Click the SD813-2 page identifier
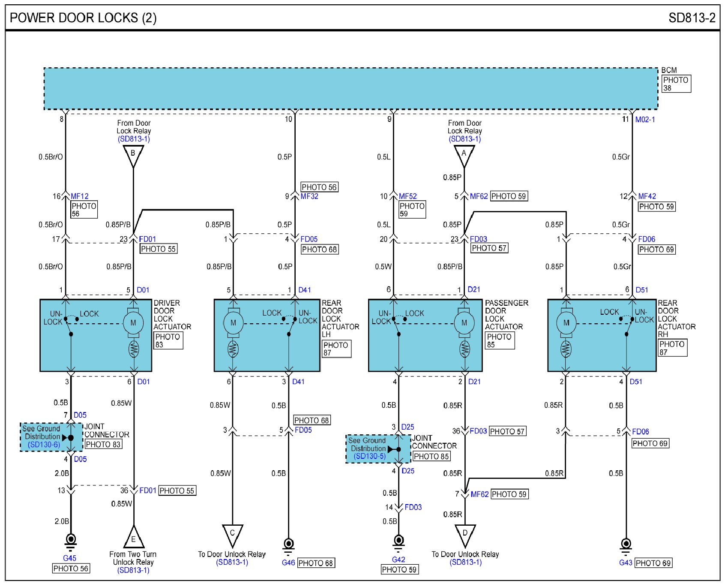Image resolution: width=728 pixels, height=587 pixels. 692,18
